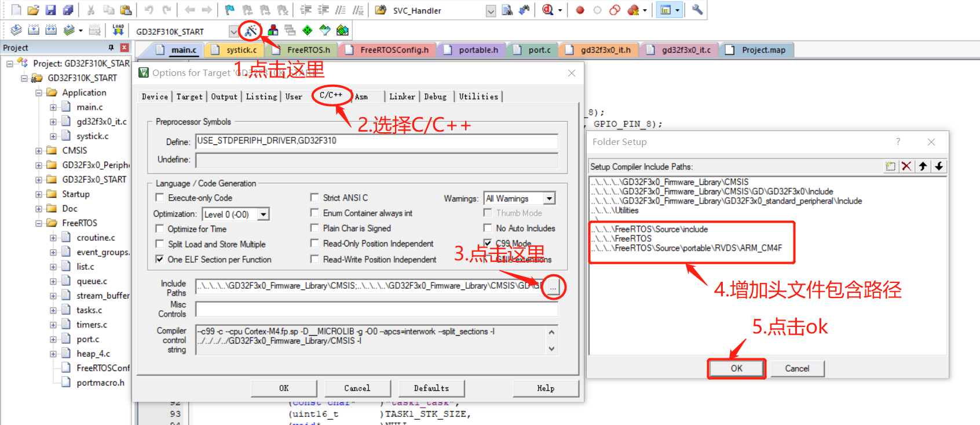Click the Build target icon
The height and width of the screenshot is (425, 980).
point(34,30)
